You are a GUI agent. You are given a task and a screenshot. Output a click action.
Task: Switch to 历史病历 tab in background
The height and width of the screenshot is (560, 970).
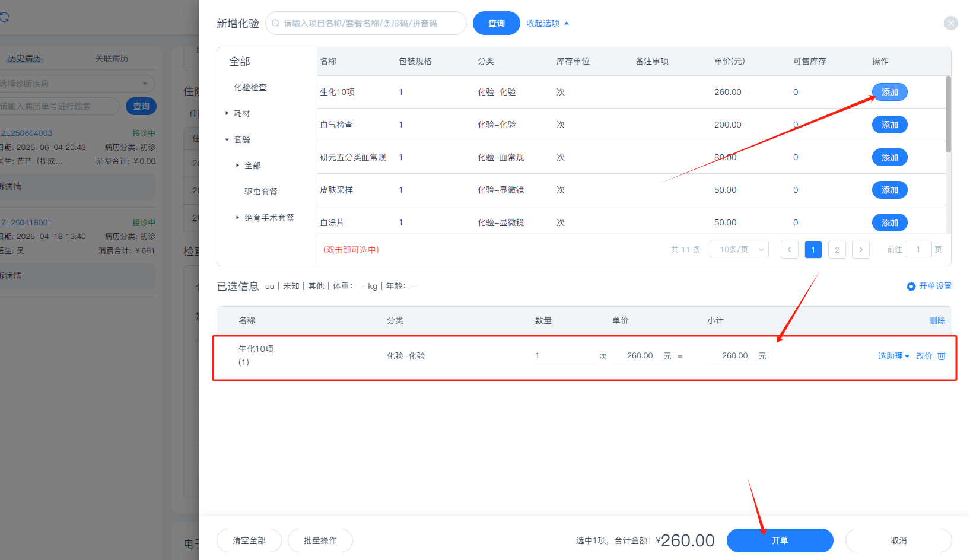coord(25,58)
